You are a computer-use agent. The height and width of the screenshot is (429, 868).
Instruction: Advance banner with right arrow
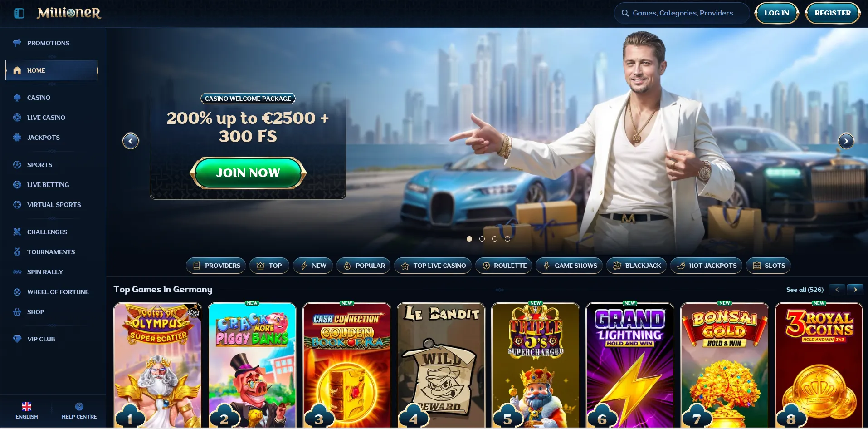coord(846,141)
